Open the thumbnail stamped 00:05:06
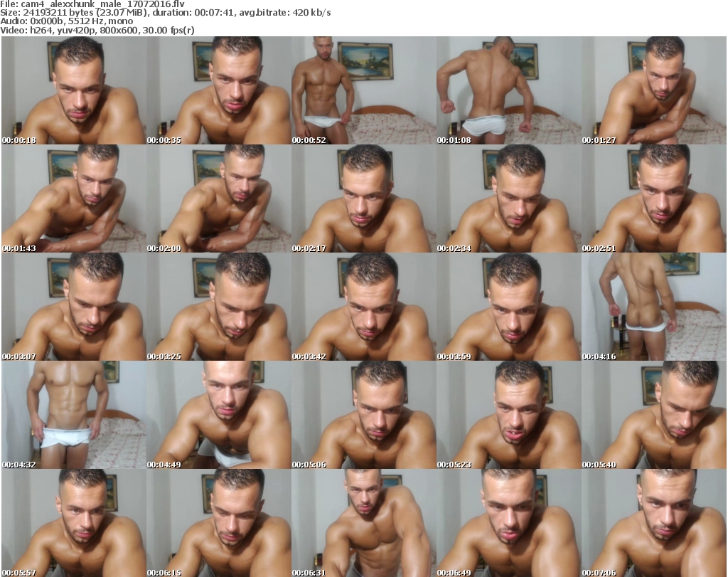Image resolution: width=728 pixels, height=577 pixels. [x=363, y=415]
